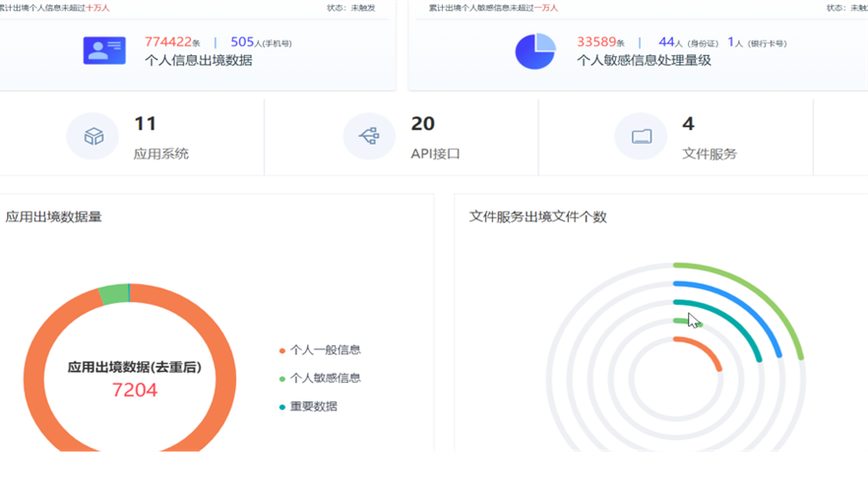Open the 应用系统 count of 11

coord(146,124)
